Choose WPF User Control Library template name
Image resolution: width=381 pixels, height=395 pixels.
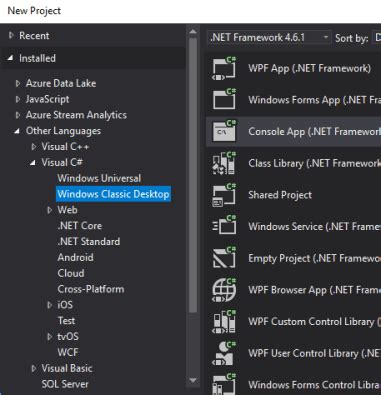[314, 353]
